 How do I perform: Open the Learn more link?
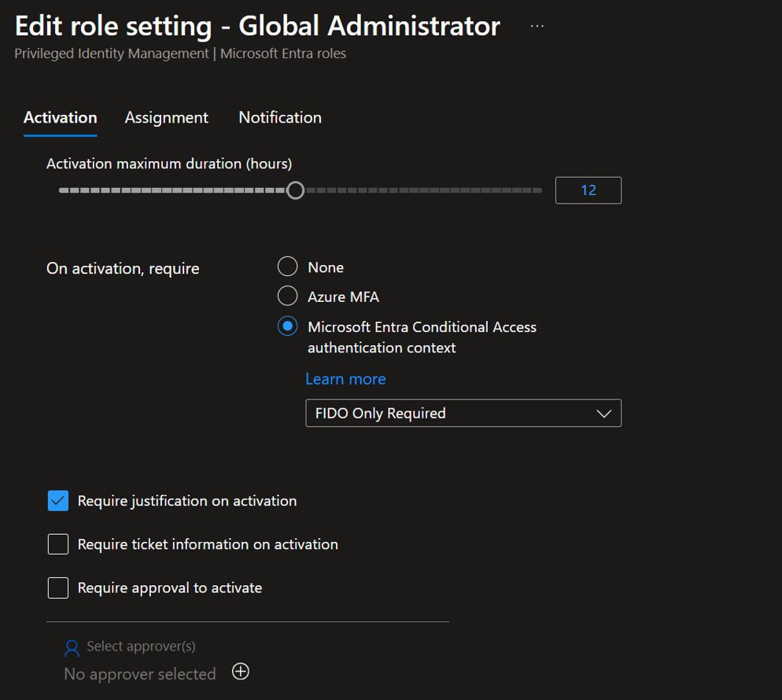point(345,379)
